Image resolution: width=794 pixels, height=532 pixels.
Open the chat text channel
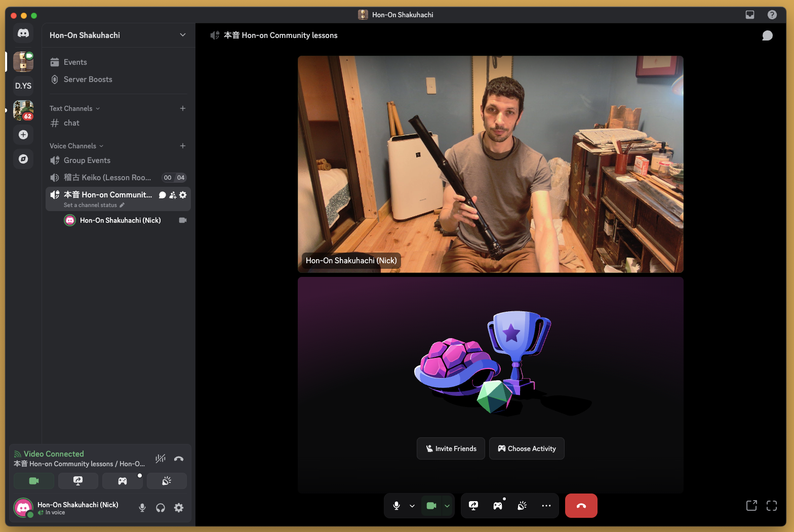pos(71,123)
